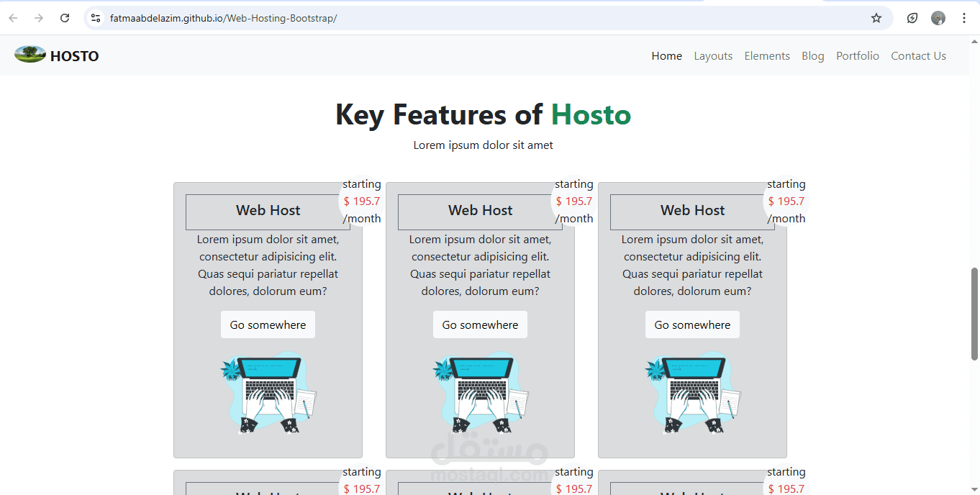The height and width of the screenshot is (495, 980).
Task: Open site information icon in address bar
Action: coord(96,18)
